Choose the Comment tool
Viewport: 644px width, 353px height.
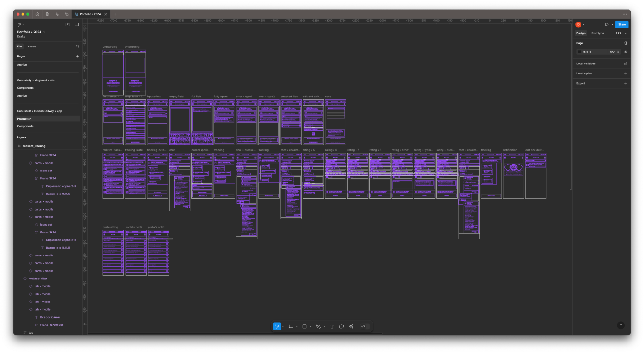coord(341,326)
